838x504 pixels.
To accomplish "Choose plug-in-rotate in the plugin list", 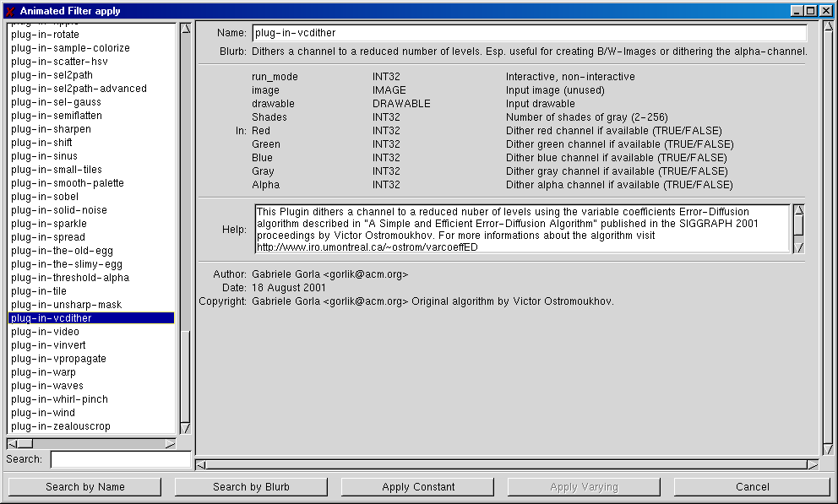I will [x=46, y=35].
